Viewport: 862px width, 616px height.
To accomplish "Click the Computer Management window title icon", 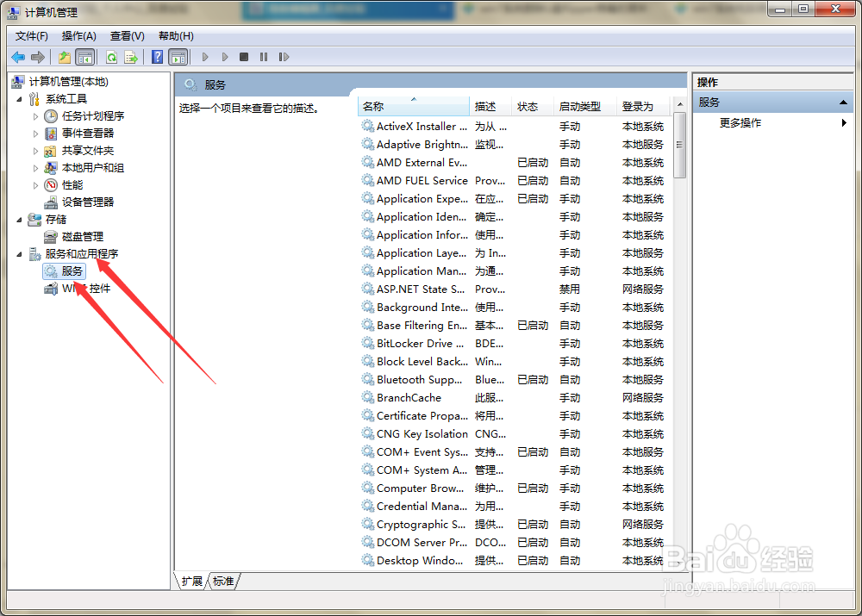I will [14, 12].
